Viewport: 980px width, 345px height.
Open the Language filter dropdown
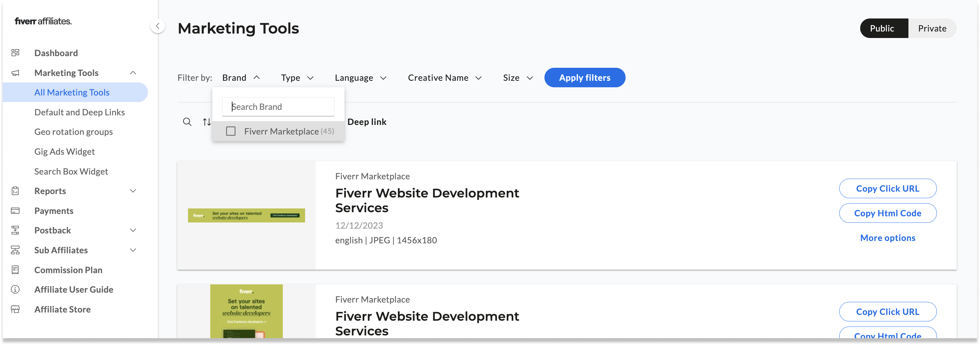point(360,78)
